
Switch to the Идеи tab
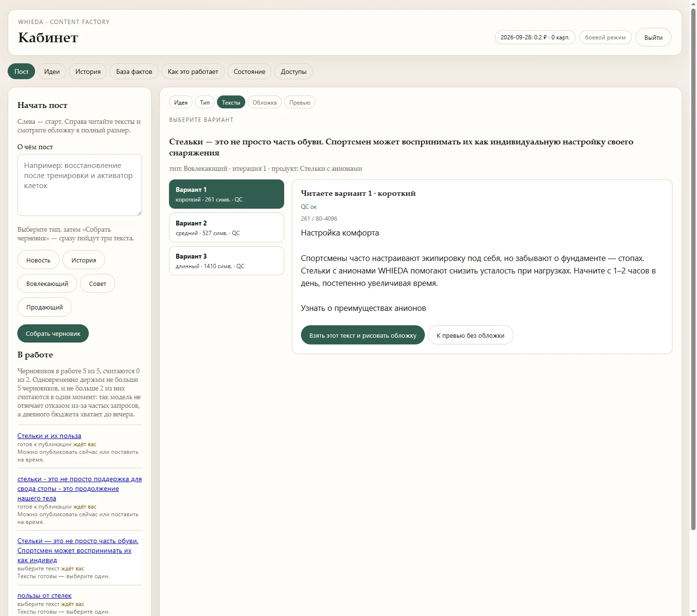pyautogui.click(x=52, y=71)
